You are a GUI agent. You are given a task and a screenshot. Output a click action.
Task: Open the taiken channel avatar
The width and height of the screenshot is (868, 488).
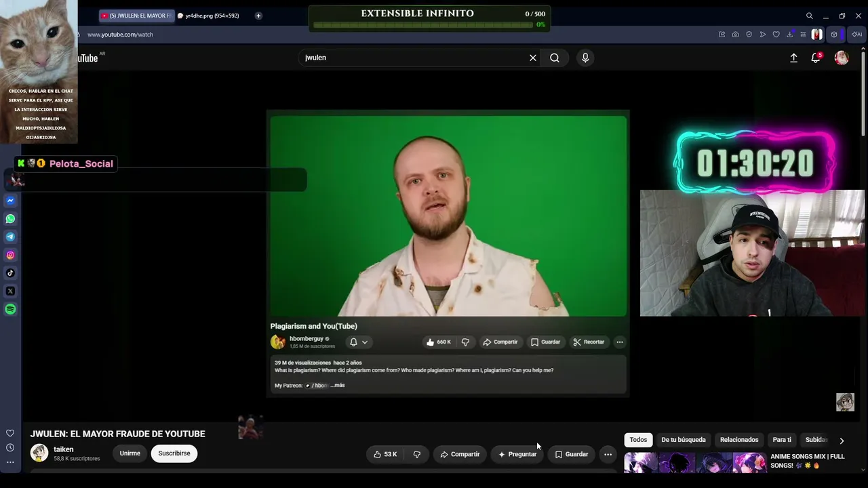pos(39,453)
